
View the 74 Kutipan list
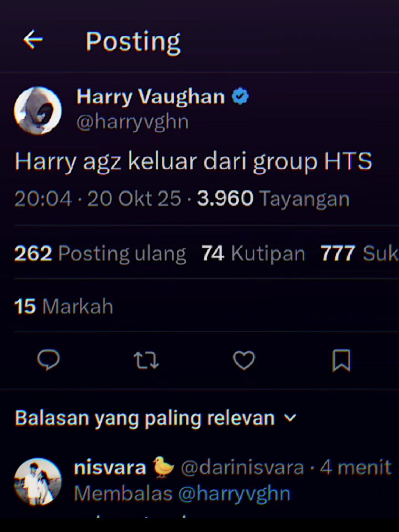coord(253,253)
